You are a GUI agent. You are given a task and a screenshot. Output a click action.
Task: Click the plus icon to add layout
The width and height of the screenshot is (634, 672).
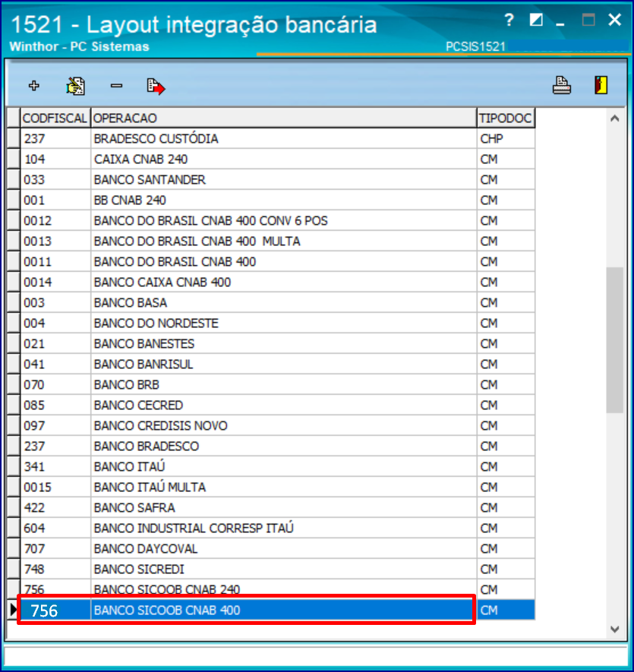tap(34, 86)
